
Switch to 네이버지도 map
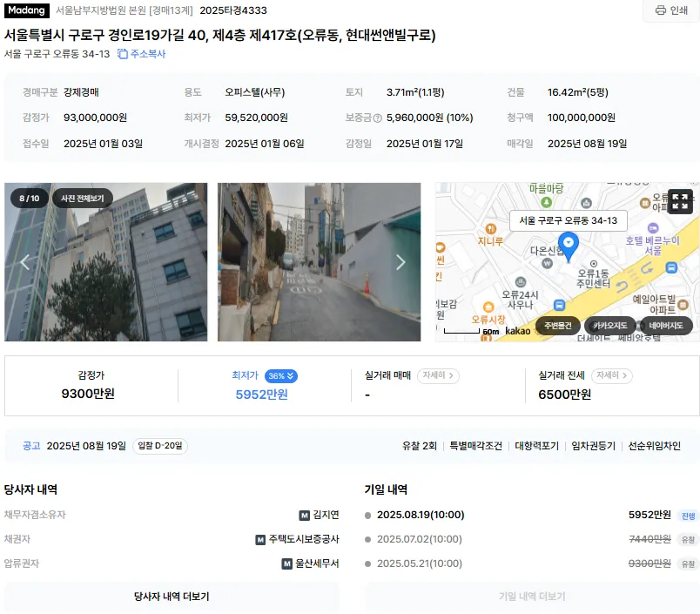pos(666,326)
